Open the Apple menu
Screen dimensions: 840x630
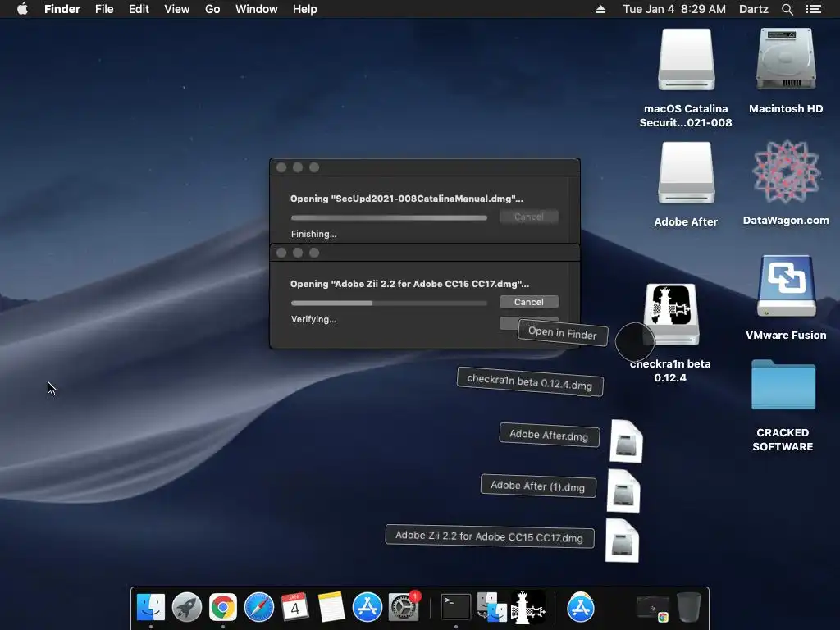tap(22, 8)
